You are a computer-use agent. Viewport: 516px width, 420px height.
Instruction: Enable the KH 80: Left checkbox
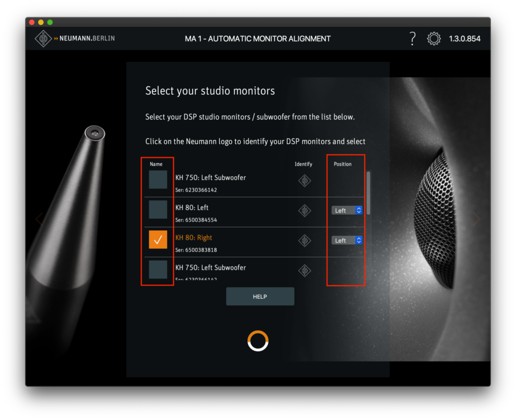(x=158, y=209)
